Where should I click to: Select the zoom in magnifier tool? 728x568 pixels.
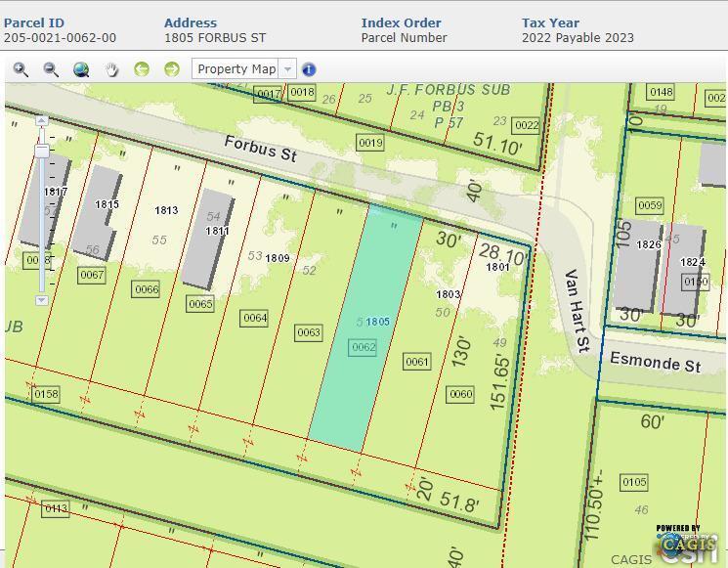pos(21,69)
